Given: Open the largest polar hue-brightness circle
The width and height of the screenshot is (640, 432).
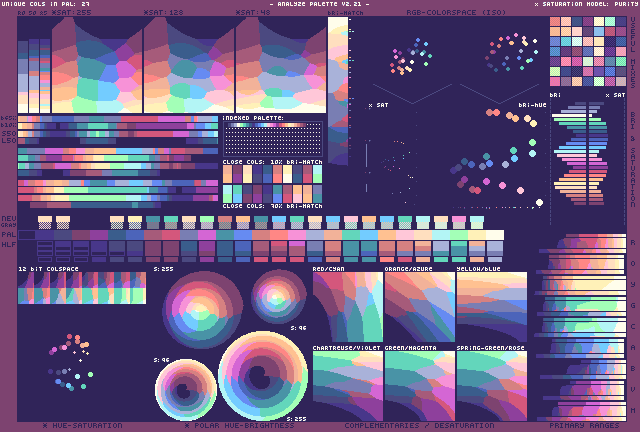Looking at the screenshot, I should 263,376.
